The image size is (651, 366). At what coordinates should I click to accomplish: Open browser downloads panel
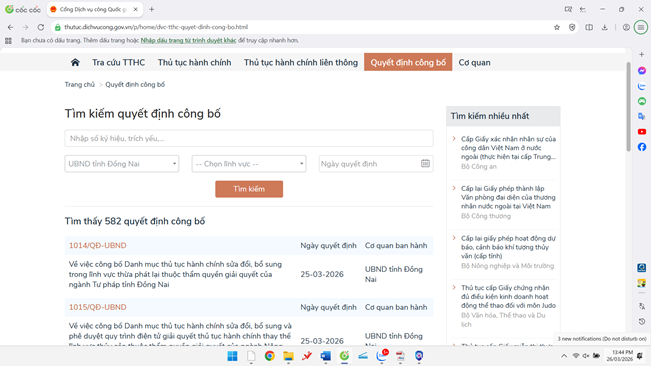click(604, 27)
